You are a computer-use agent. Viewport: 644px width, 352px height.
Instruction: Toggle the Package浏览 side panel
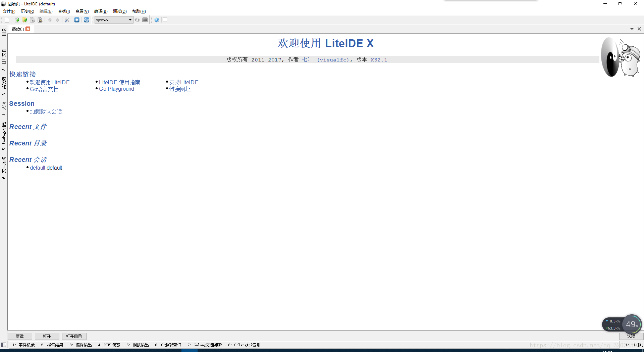pyautogui.click(x=4, y=136)
